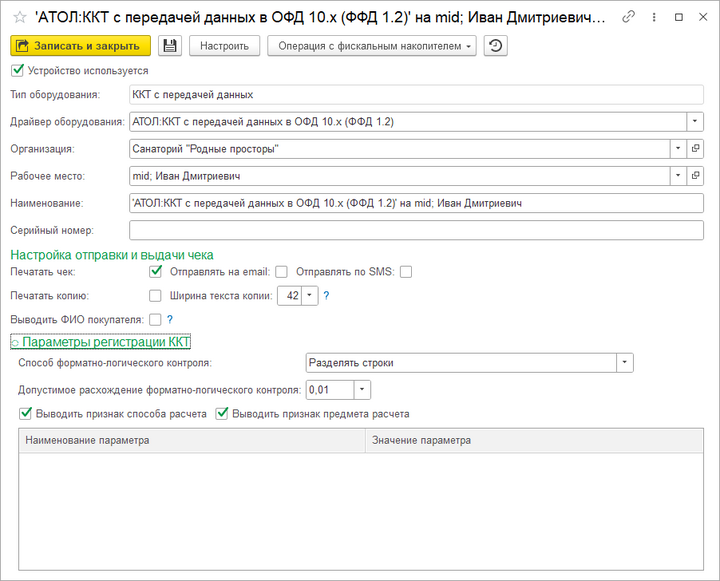Open Способ форматно-логического контроля dropdown
720x581 pixels.
pyautogui.click(x=624, y=363)
